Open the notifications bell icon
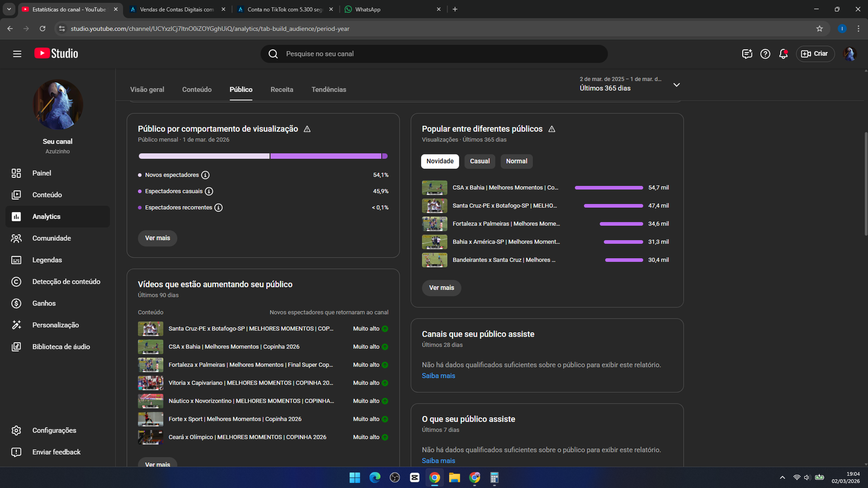 783,54
